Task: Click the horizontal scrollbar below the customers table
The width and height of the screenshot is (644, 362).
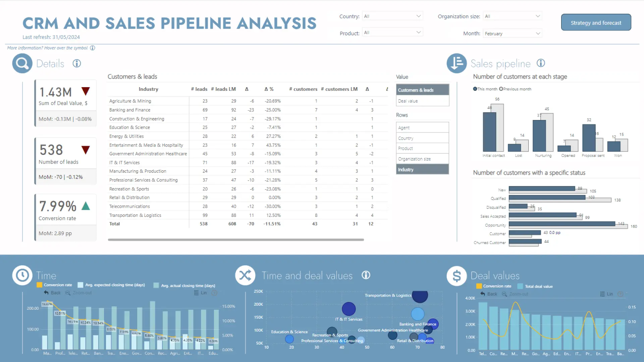Action: [x=236, y=240]
